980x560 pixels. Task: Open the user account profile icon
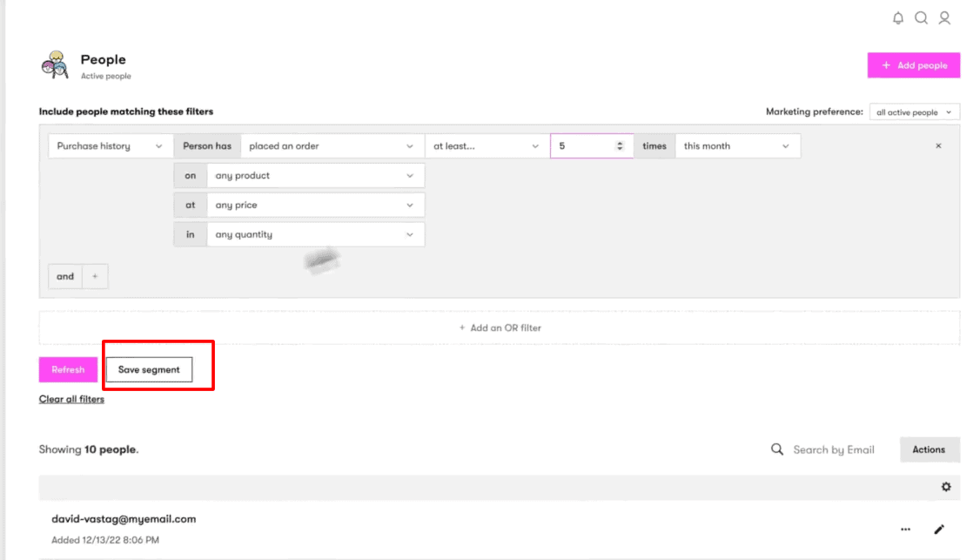944,18
